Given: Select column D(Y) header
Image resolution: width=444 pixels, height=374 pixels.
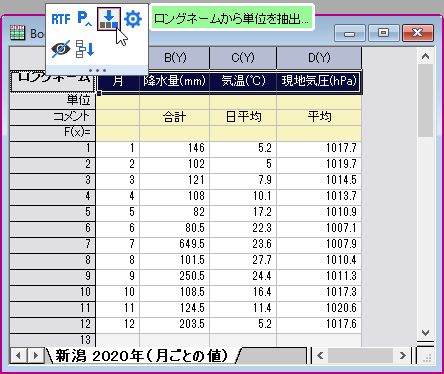Looking at the screenshot, I should coord(319,58).
